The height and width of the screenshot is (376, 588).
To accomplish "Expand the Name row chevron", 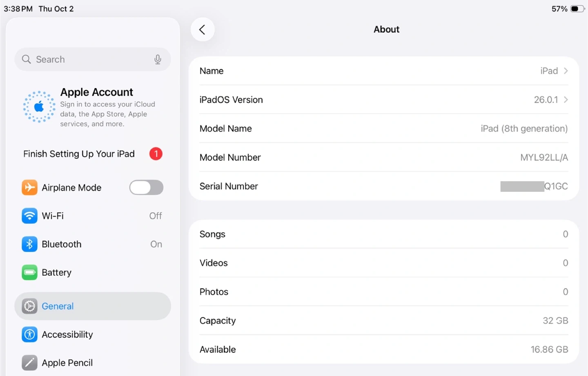I will click(x=566, y=71).
